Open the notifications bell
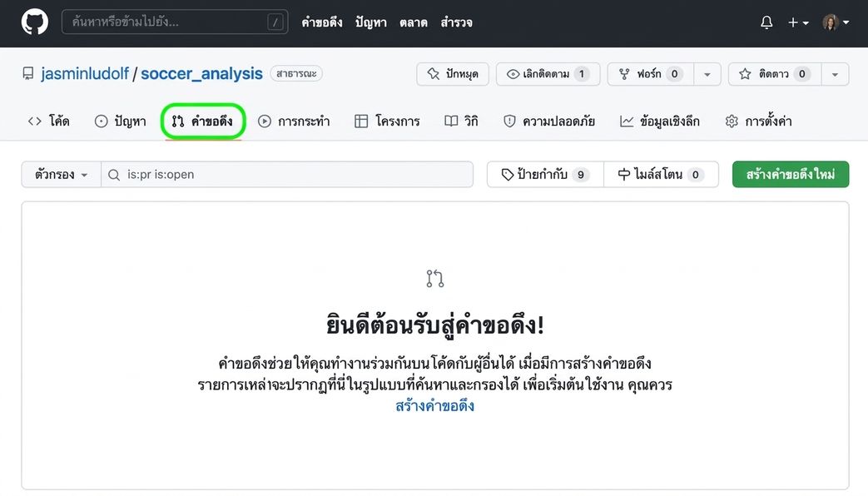This screenshot has height=496, width=868. pyautogui.click(x=766, y=22)
